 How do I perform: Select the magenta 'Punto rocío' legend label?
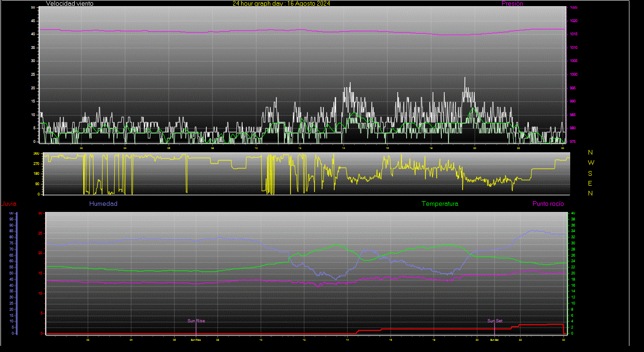(548, 203)
